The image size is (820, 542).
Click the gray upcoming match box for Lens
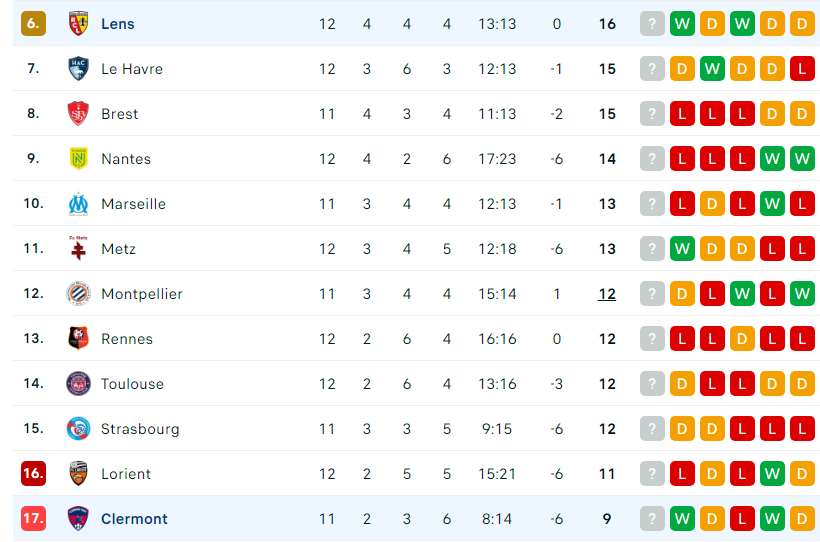click(x=652, y=24)
